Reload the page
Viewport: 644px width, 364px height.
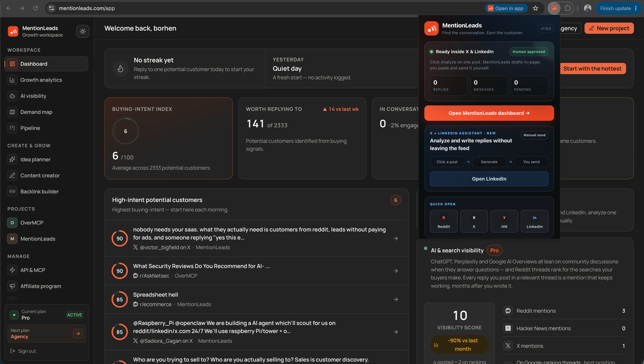click(x=35, y=8)
